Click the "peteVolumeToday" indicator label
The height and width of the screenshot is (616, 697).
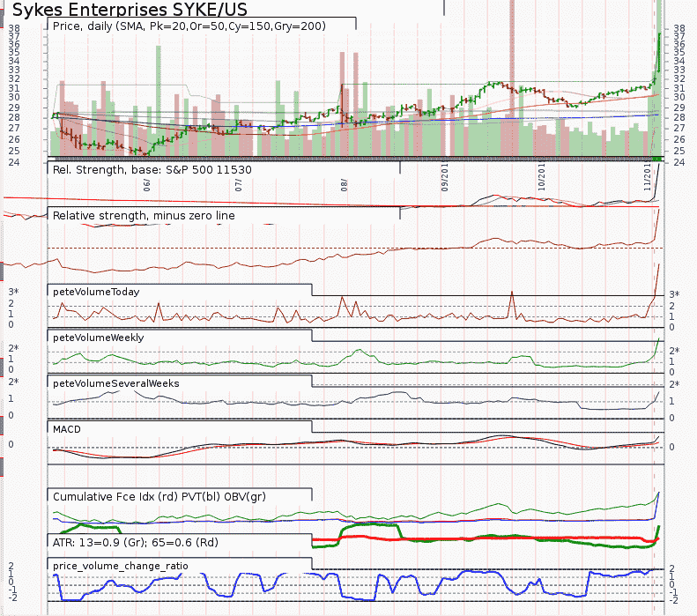pos(96,292)
